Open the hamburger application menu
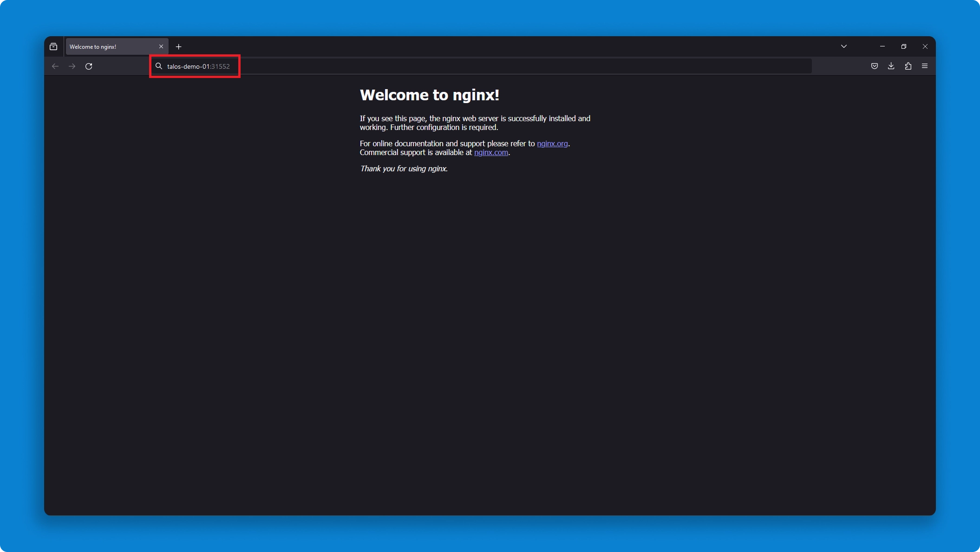The height and width of the screenshot is (552, 980). (925, 66)
